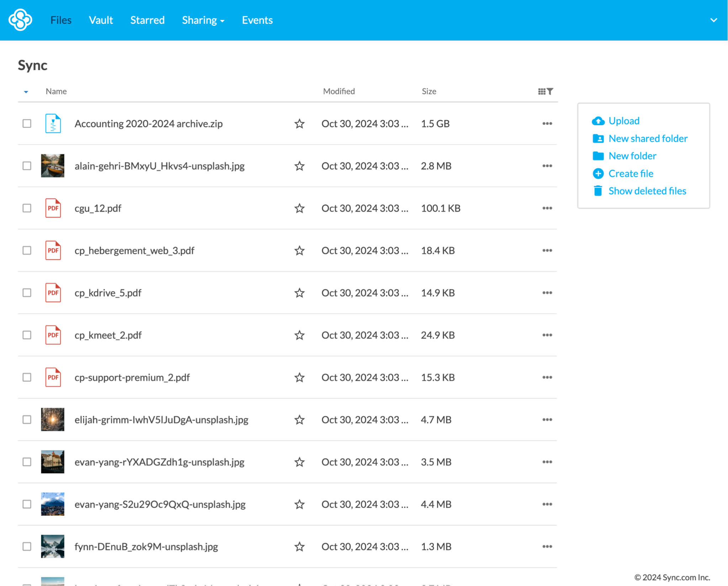This screenshot has height=586, width=728.
Task: Select the cp-support-premium_2.pdf checkbox
Action: click(27, 377)
